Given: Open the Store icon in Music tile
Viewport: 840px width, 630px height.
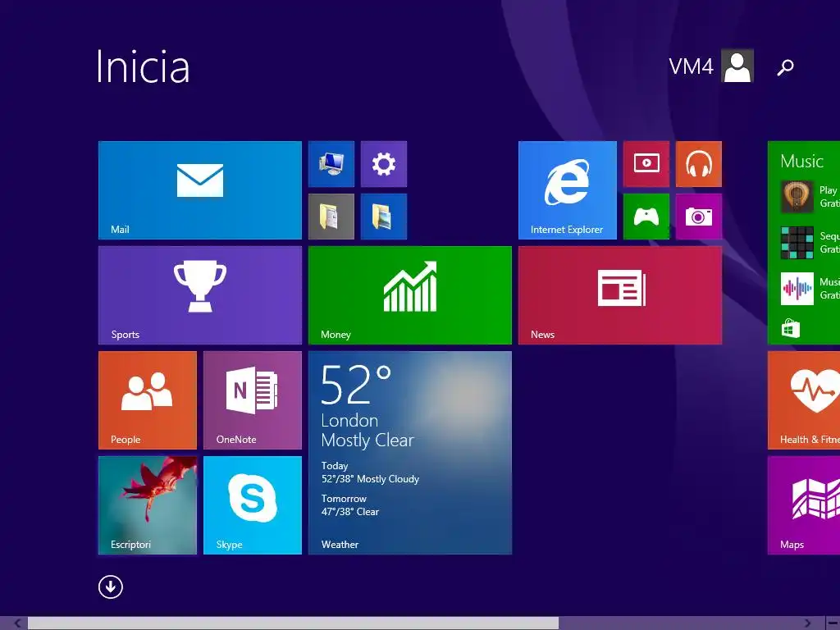Looking at the screenshot, I should (x=791, y=328).
